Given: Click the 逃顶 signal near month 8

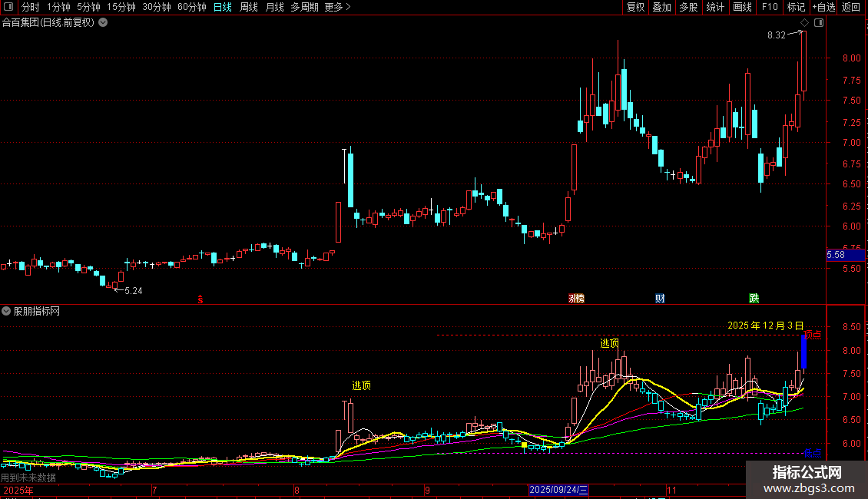Looking at the screenshot, I should 362,385.
